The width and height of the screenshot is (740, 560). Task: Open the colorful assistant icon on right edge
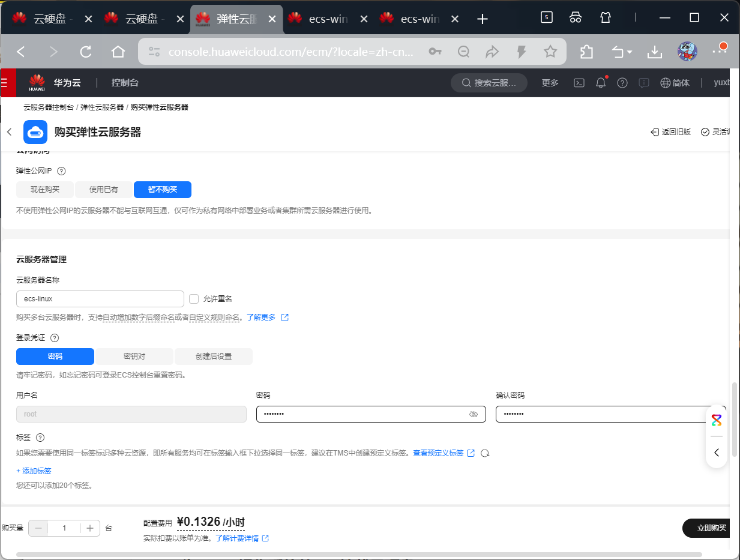[x=717, y=420]
